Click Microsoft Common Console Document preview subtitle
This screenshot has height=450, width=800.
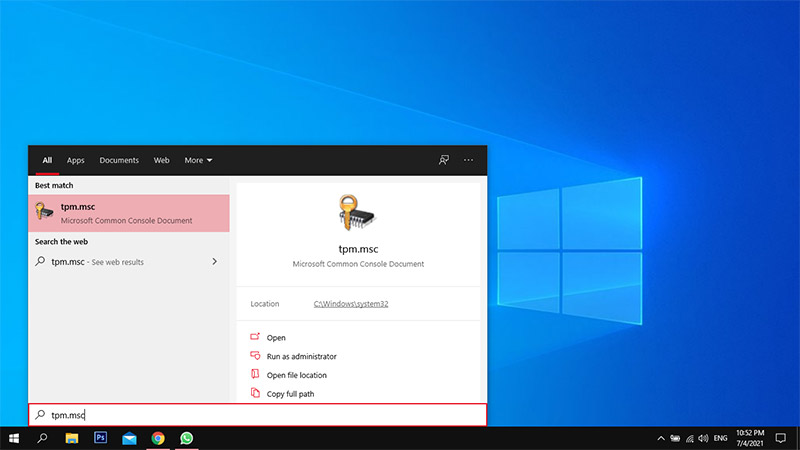(x=358, y=264)
